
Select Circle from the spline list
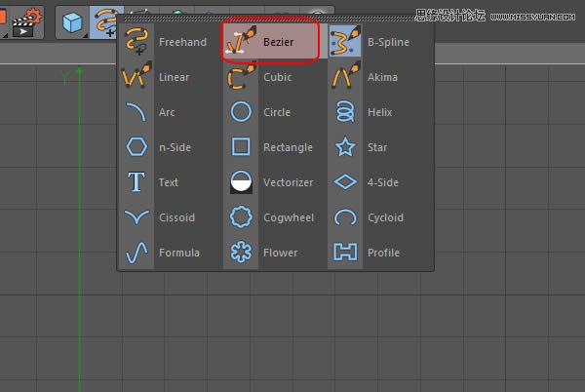coord(273,112)
